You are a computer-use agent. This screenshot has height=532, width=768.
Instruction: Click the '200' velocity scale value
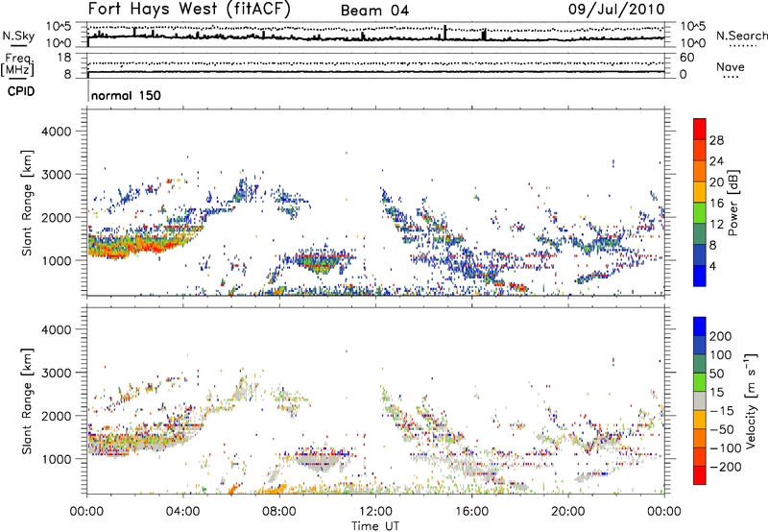pyautogui.click(x=720, y=336)
